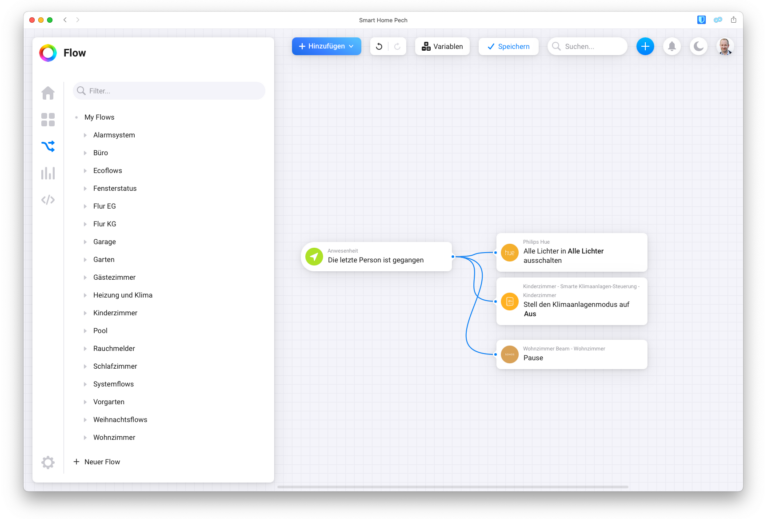Screen dimensions: 768x519
Task: Open the Home section in the sidebar
Action: click(x=48, y=93)
